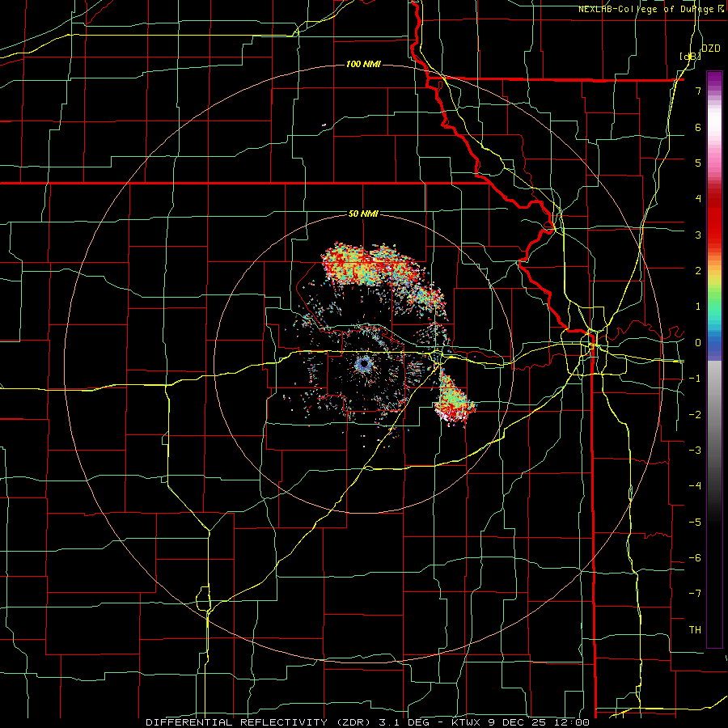Click the 50 NMI range ring label
This screenshot has width=728, height=728.
click(363, 214)
